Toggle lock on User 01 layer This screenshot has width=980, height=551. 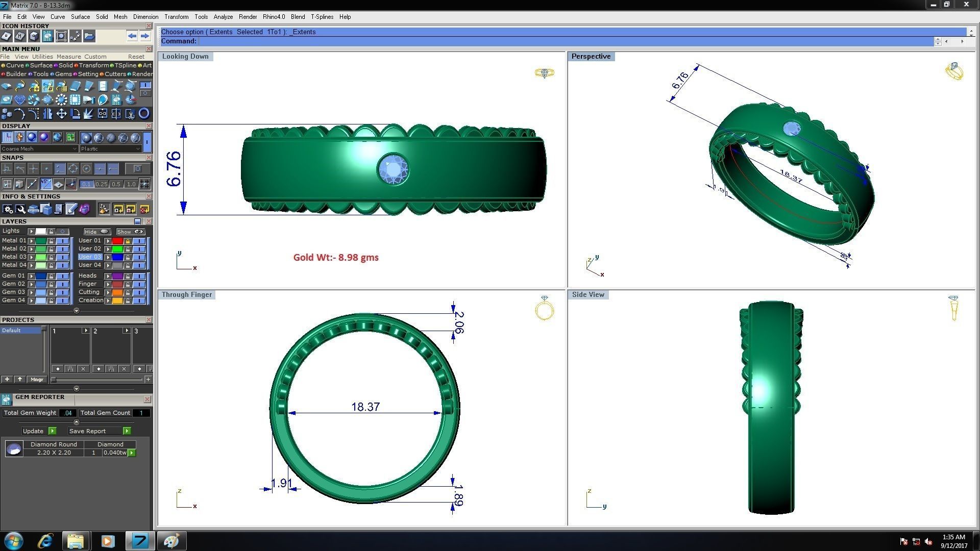(x=128, y=241)
